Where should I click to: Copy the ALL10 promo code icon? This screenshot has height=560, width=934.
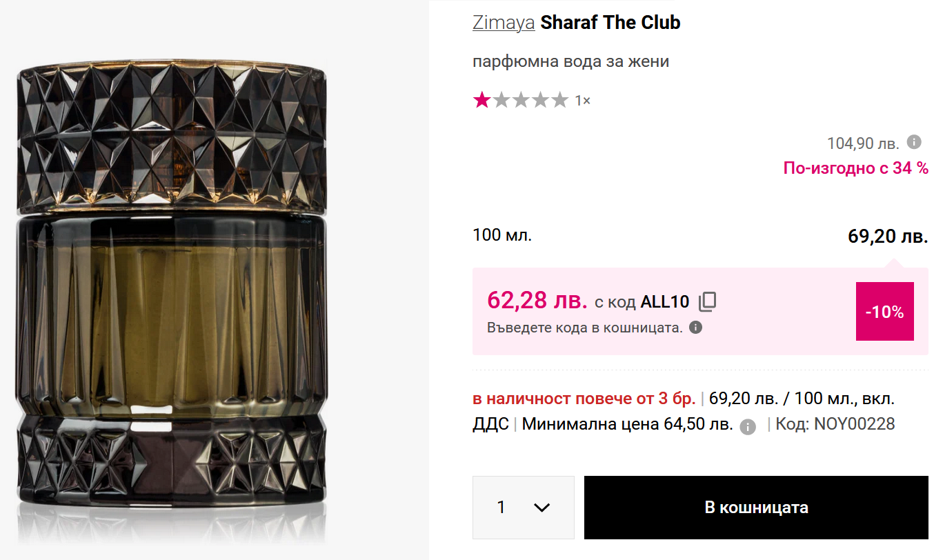(708, 301)
